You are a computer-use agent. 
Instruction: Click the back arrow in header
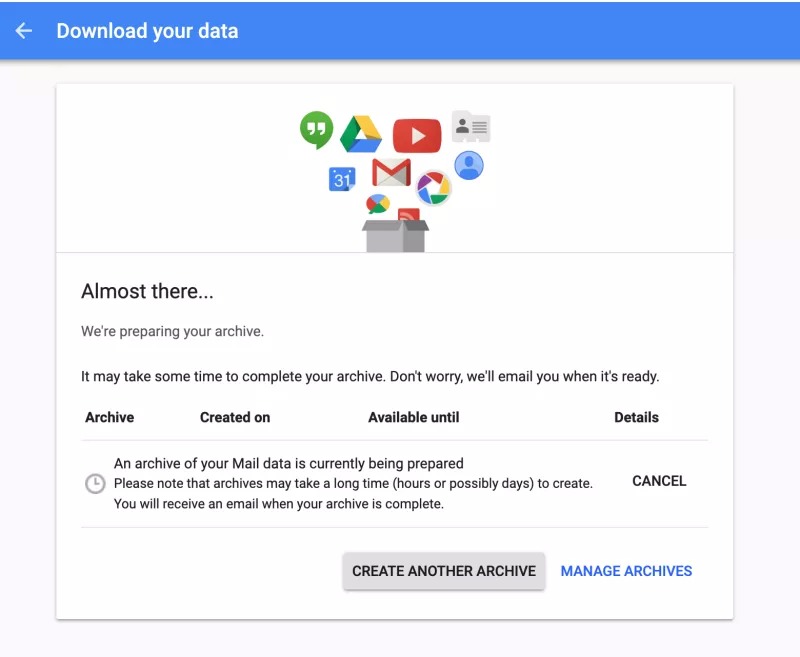pyautogui.click(x=23, y=31)
